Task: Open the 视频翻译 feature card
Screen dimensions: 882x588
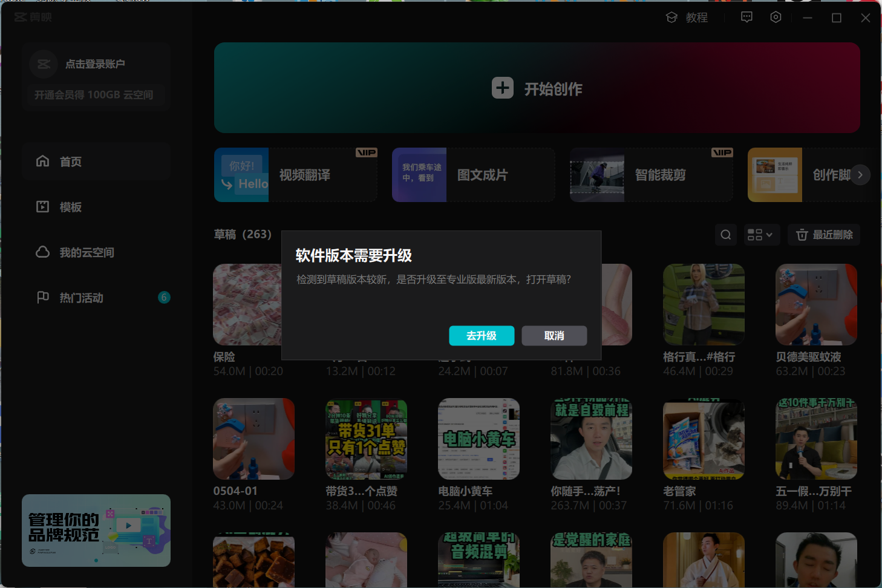Action: [295, 175]
